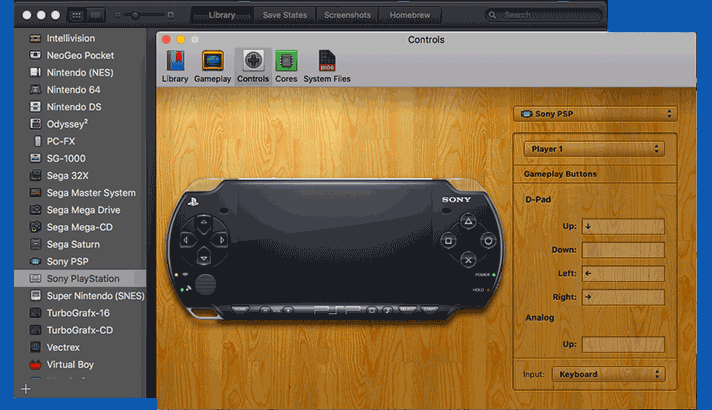Viewport: 712px width, 410px height.
Task: Click the Sony PSP entry label in sidebar
Action: pos(68,262)
